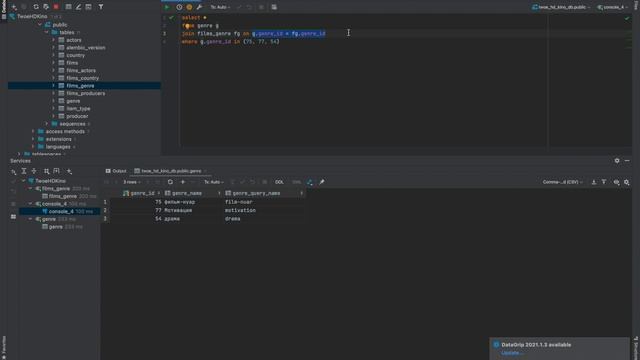Select console_4 leaf in Services tree
Screen dimensions: 640x360
[61, 211]
